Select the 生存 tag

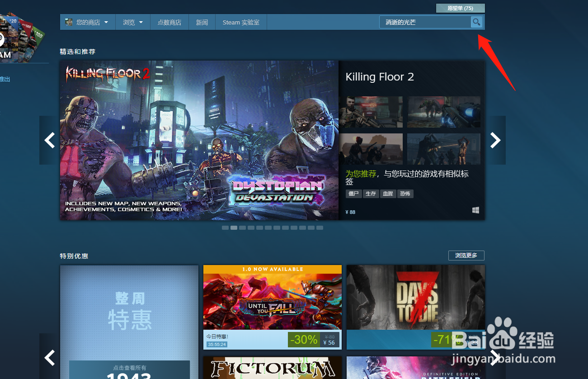pos(371,194)
